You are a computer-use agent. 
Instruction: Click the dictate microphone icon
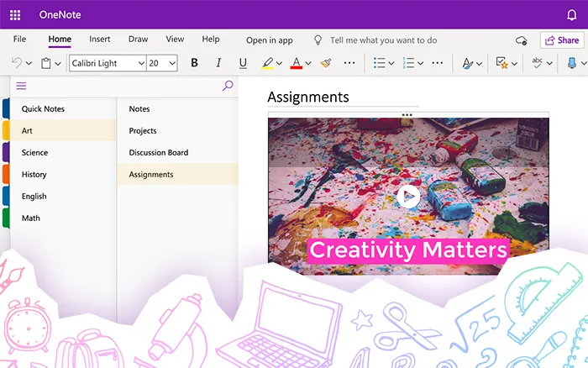(572, 63)
